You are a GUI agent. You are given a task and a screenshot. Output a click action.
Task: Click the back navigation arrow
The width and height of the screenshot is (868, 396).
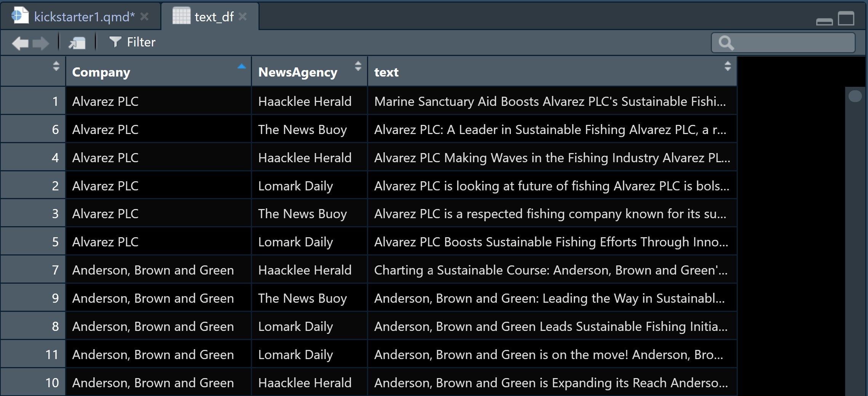[x=20, y=43]
